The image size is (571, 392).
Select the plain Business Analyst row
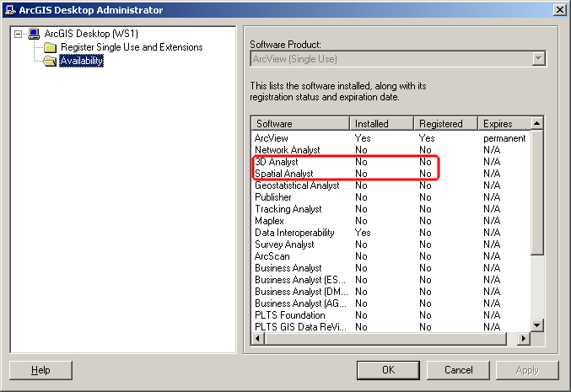click(x=391, y=268)
